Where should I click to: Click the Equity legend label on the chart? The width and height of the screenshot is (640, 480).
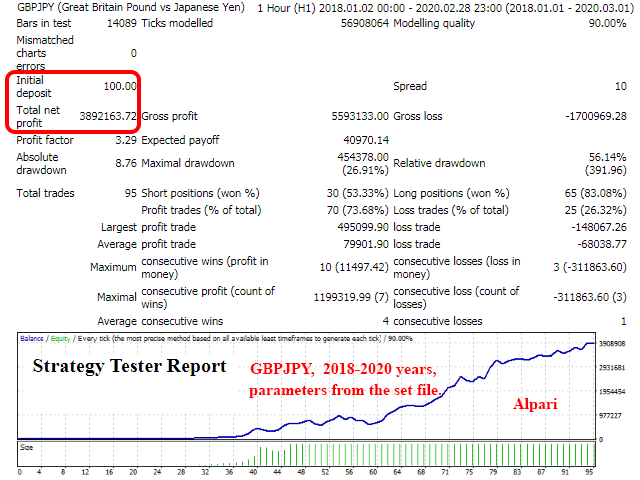coord(62,339)
